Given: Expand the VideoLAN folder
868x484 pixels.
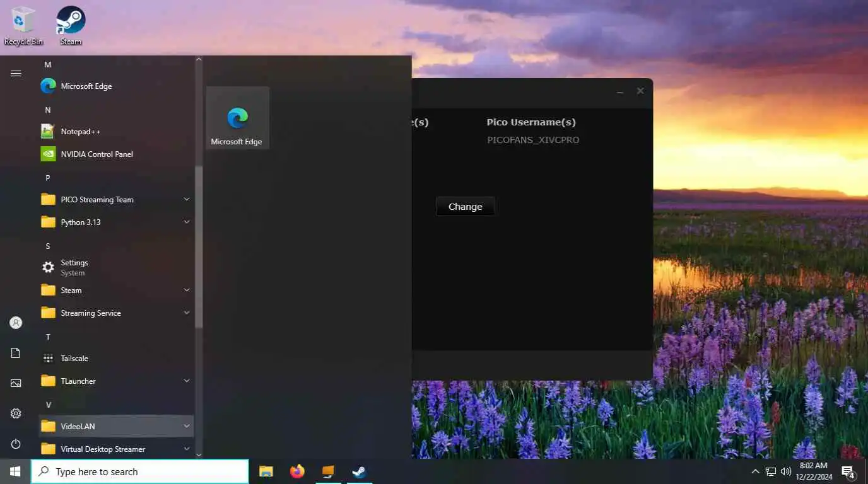Looking at the screenshot, I should point(116,427).
